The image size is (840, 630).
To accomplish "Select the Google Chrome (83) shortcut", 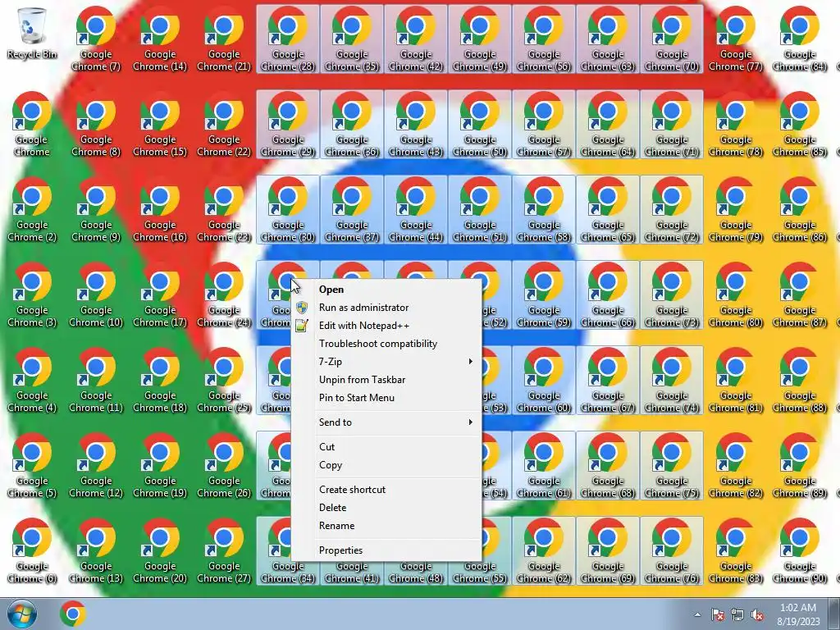I will [736, 550].
